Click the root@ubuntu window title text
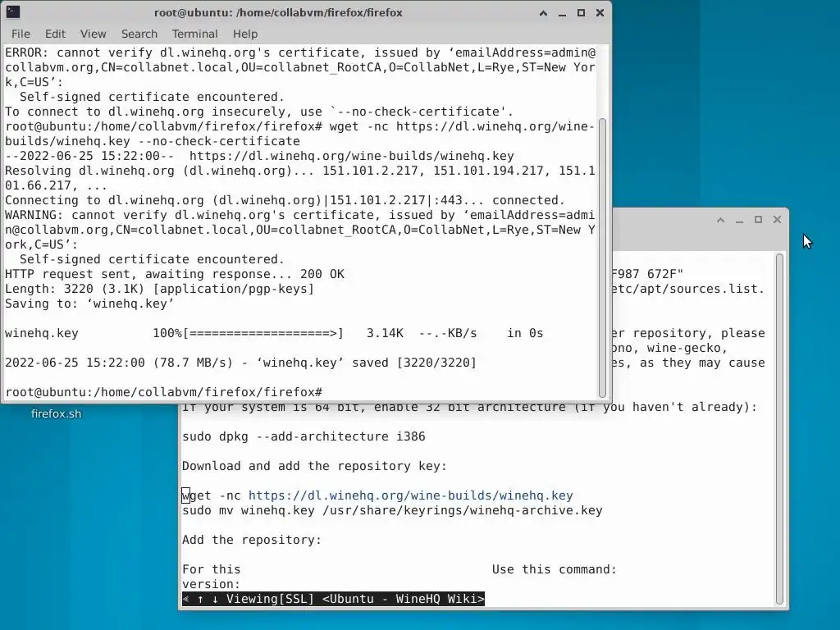The image size is (840, 630). 278,13
